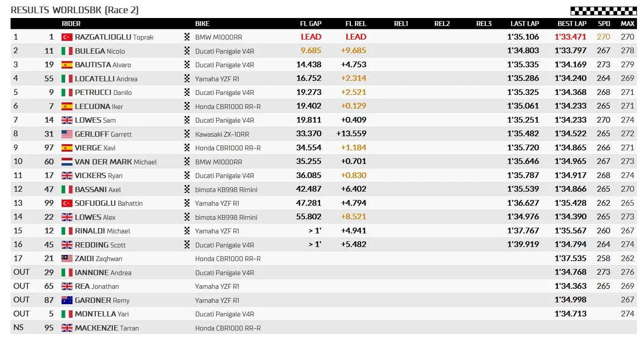
Task: Click the British flag beside Rea Jonathan
Action: coord(67,287)
